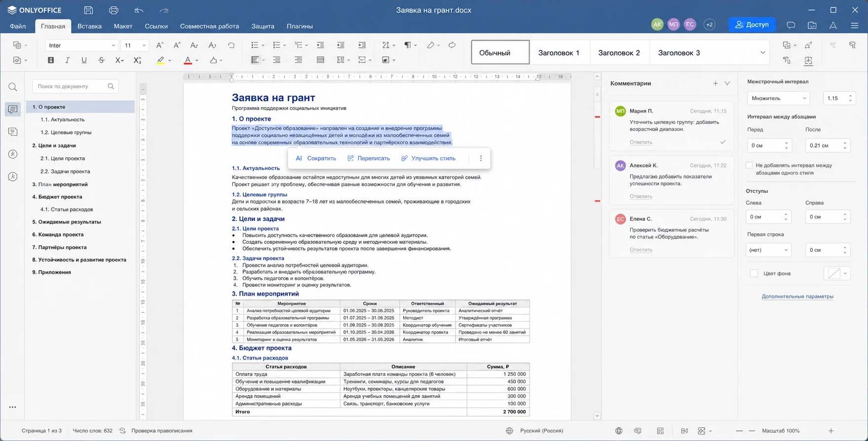Toggle nonprinting characters pilcrow icon
The width and height of the screenshot is (868, 441).
[x=408, y=45]
